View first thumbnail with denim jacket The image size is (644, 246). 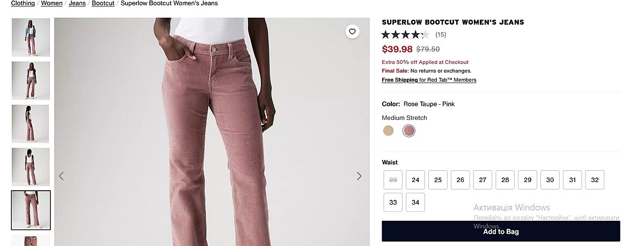click(x=31, y=38)
